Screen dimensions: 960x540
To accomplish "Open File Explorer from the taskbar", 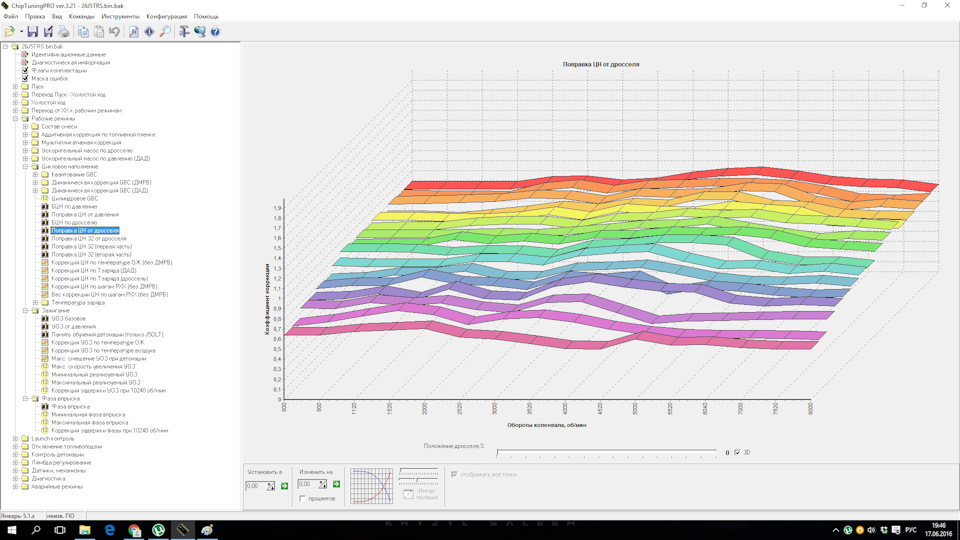I will point(84,530).
